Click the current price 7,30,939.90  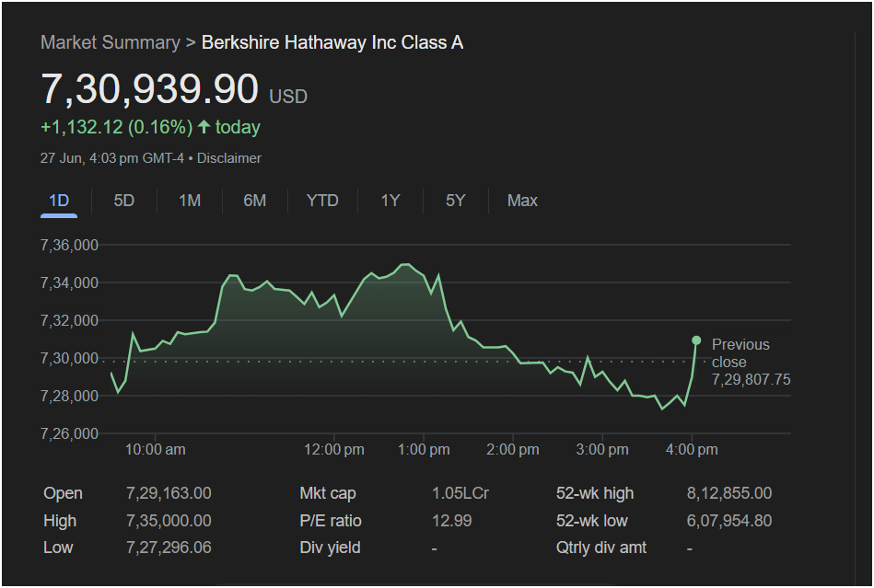(150, 88)
